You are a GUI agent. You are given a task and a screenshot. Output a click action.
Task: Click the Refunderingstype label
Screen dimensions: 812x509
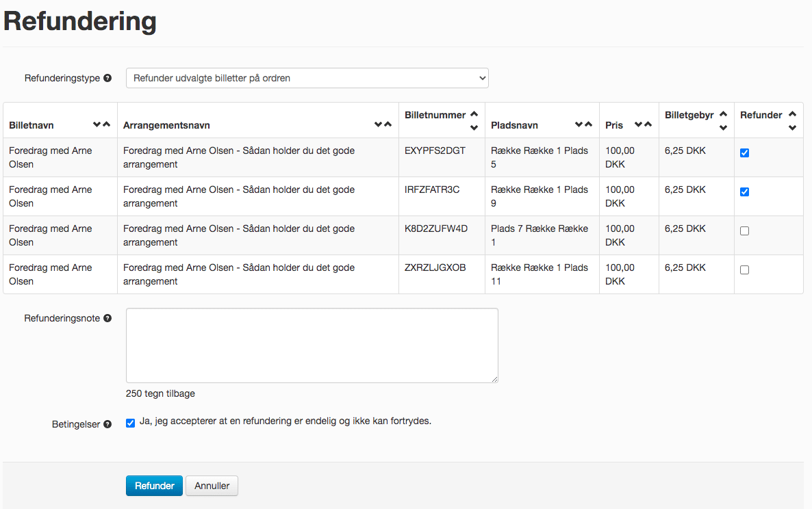[62, 78]
